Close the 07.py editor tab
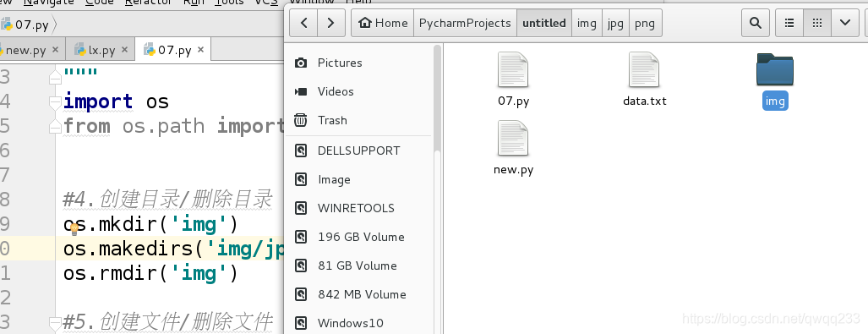The height and width of the screenshot is (334, 868). 200,50
